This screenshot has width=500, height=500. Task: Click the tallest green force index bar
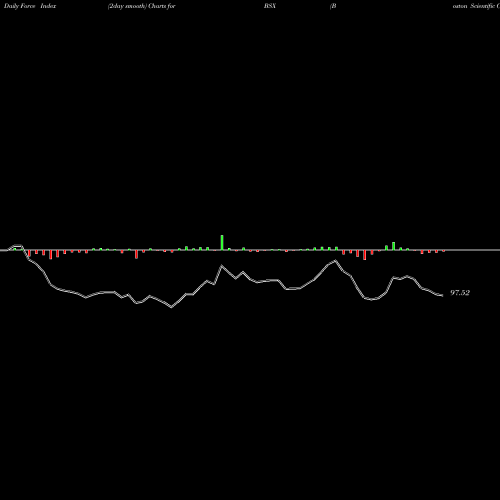[x=222, y=242]
